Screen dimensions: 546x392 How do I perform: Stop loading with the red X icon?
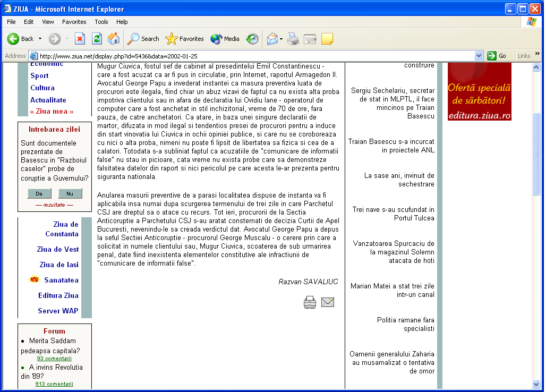click(x=80, y=39)
